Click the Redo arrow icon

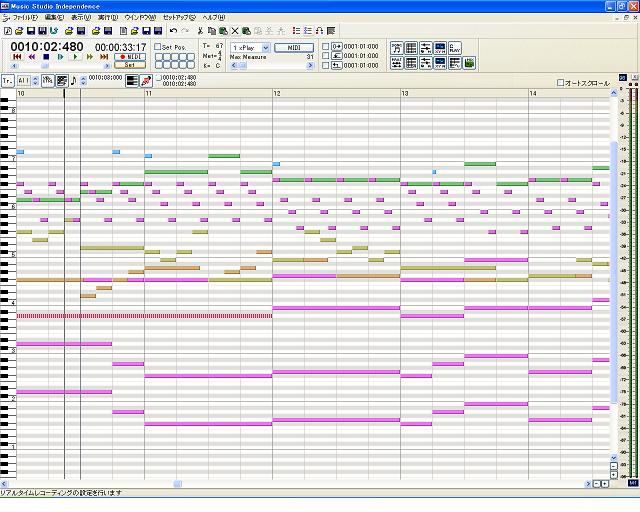tap(185, 31)
